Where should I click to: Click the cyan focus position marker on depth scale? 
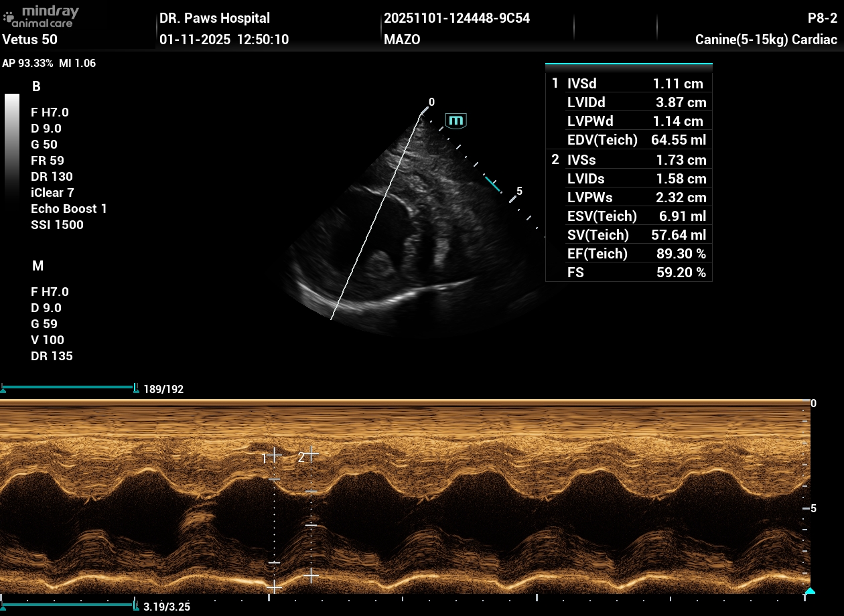(492, 185)
